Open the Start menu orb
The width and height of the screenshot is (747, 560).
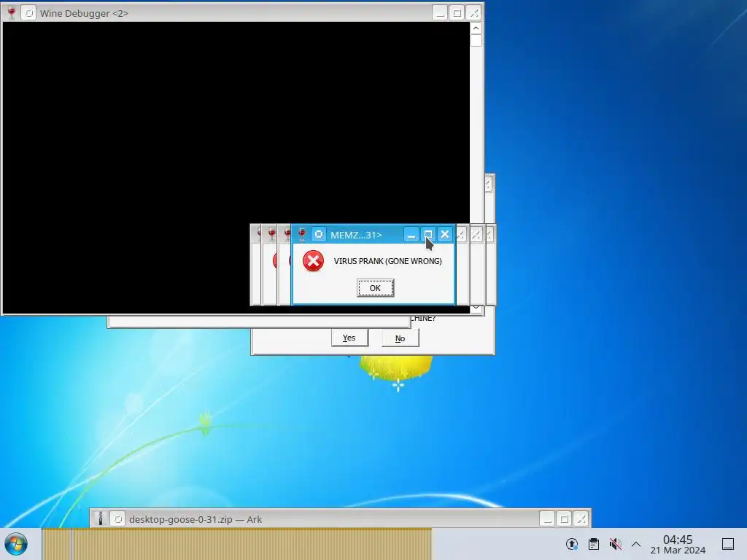[16, 544]
